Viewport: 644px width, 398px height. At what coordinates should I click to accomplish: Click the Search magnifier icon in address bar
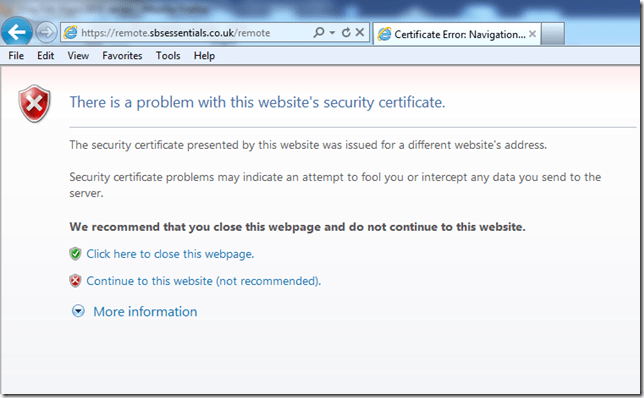(319, 32)
